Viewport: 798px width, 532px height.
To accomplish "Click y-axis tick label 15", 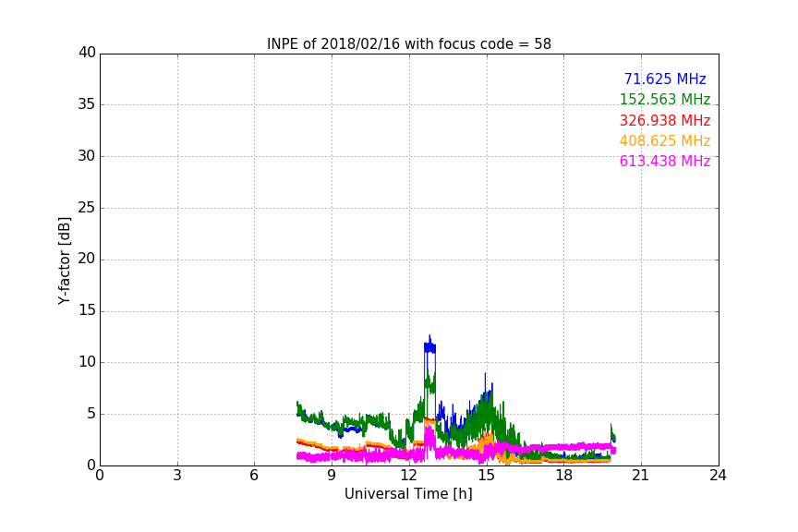I will pyautogui.click(x=87, y=310).
